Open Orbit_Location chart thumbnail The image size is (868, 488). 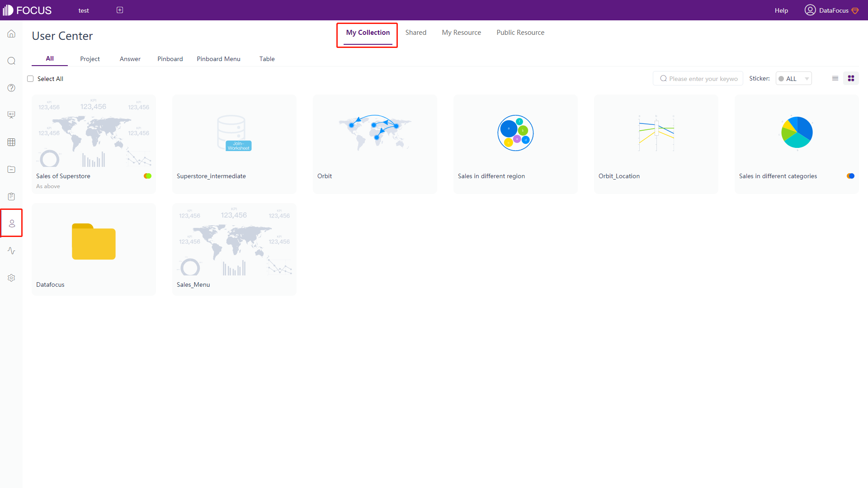pyautogui.click(x=656, y=133)
